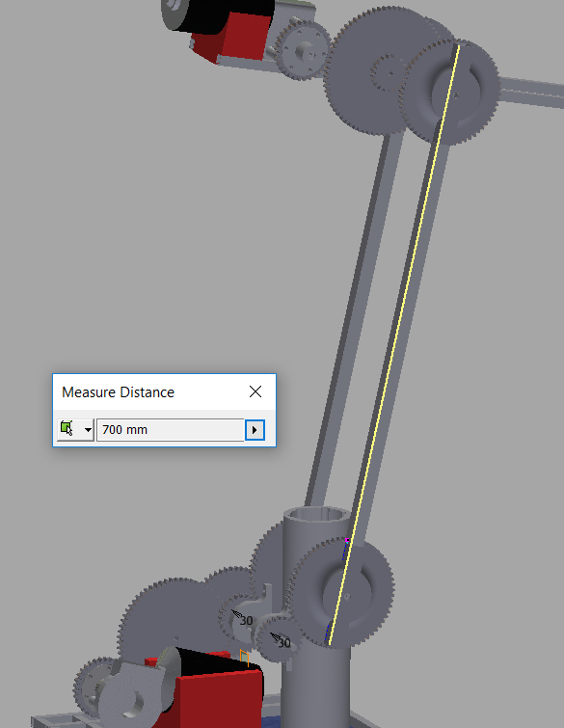Expand the Measure Distance flyout arrow button
This screenshot has height=728, width=564.
[x=255, y=430]
